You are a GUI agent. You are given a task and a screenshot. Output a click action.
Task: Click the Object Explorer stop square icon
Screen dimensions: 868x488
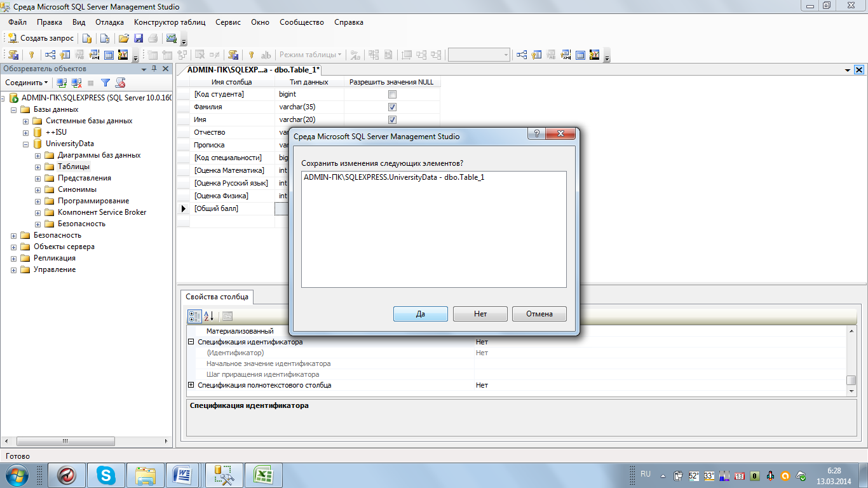[x=91, y=83]
